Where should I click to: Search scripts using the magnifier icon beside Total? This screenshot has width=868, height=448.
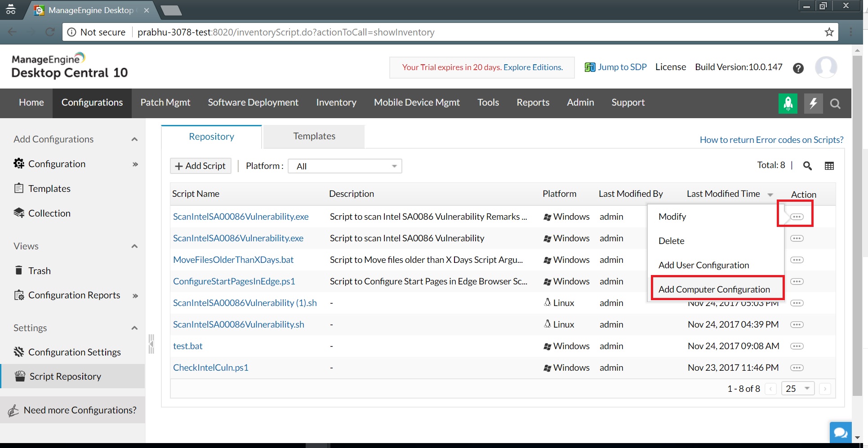[807, 166]
